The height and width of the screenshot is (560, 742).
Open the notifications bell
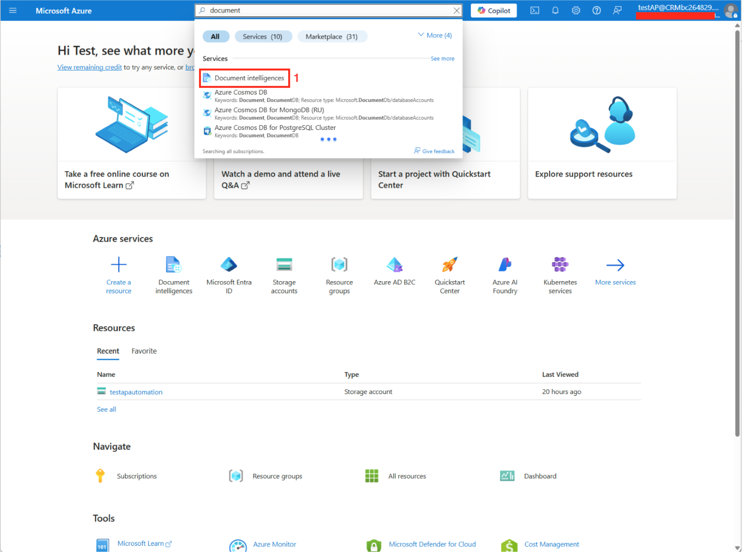pos(555,10)
